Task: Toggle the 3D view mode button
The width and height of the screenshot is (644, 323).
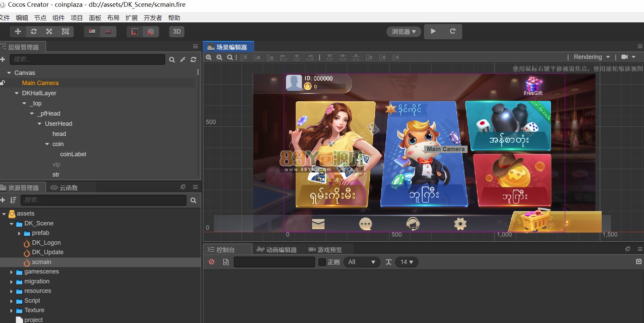Action: pos(177,32)
